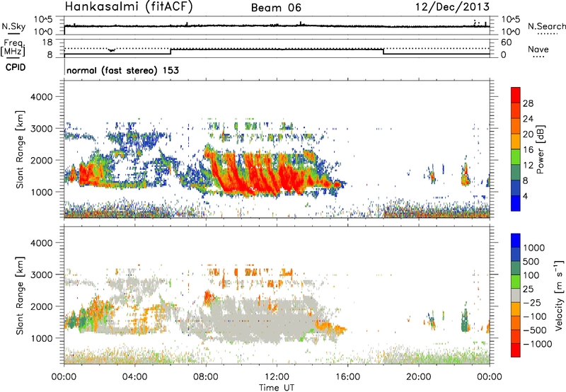Click the "60" tick on the Nave axis

(x=506, y=42)
